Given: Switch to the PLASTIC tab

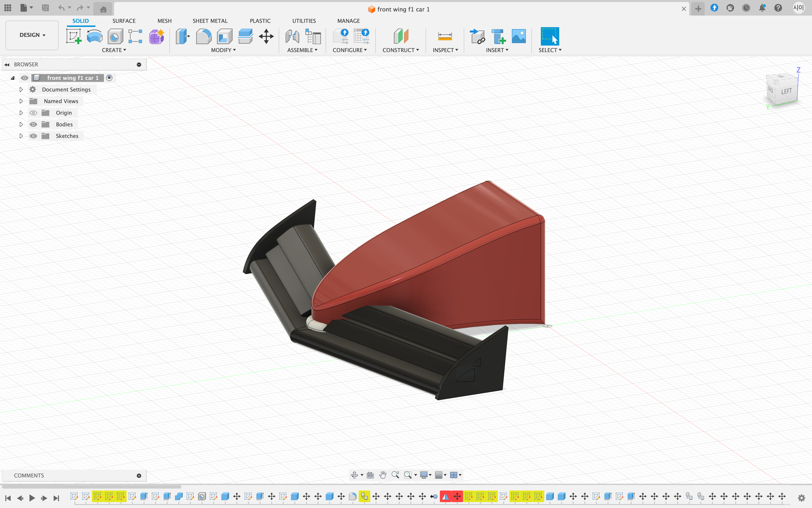Looking at the screenshot, I should (260, 21).
